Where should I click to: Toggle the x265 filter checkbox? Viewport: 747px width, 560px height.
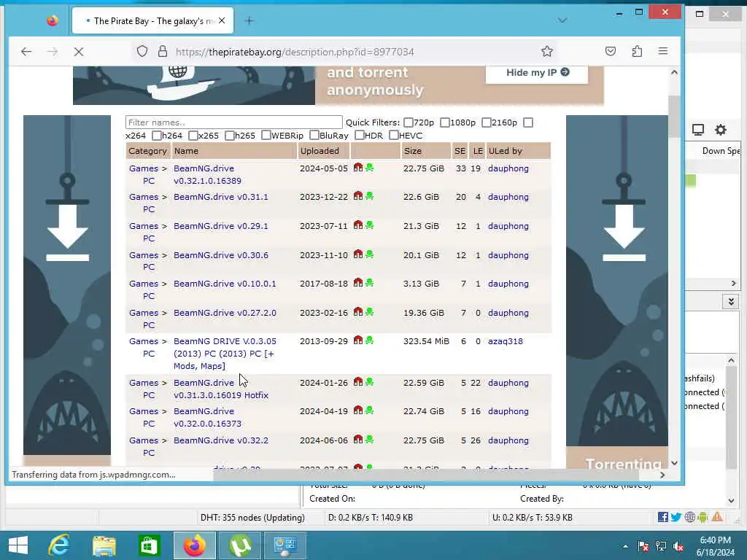point(193,136)
